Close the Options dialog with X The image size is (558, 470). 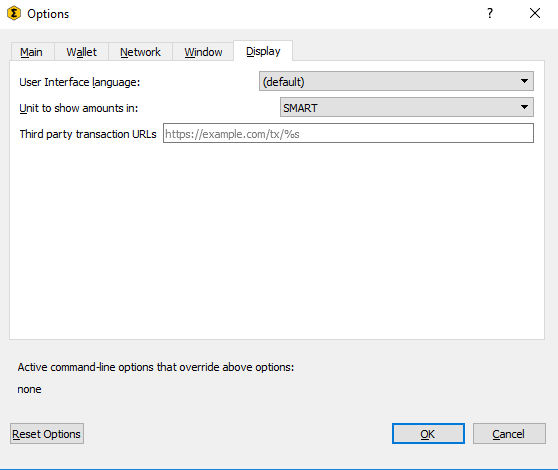(x=535, y=14)
